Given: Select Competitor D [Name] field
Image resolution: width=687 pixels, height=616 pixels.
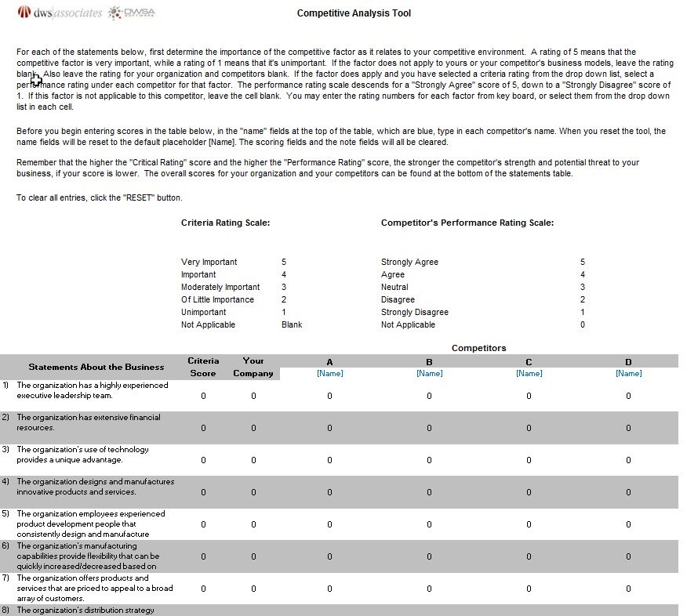Looking at the screenshot, I should coord(629,374).
